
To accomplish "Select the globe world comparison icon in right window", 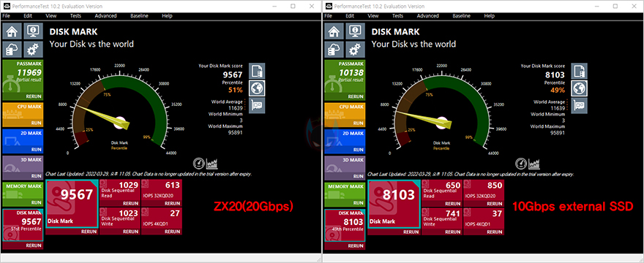I will 579,88.
